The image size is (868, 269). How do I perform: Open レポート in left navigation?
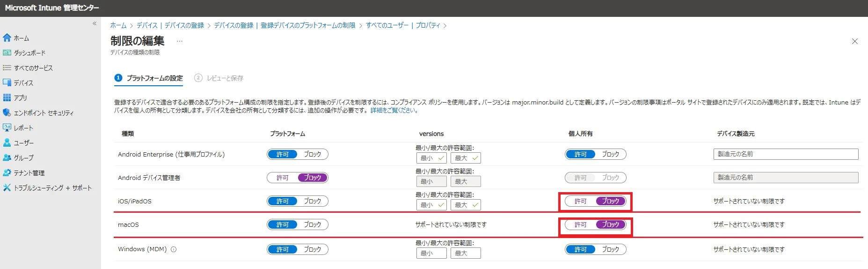click(23, 128)
